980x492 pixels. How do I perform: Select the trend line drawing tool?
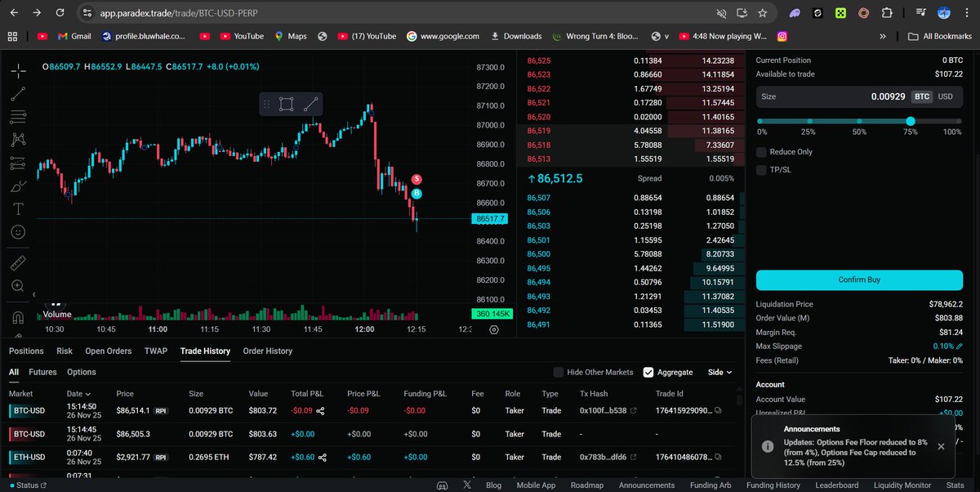click(x=18, y=94)
